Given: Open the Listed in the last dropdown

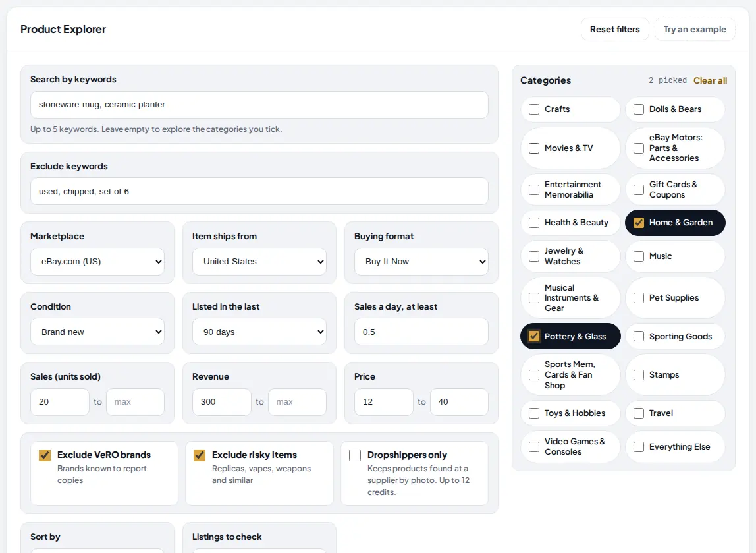Looking at the screenshot, I should 259,332.
